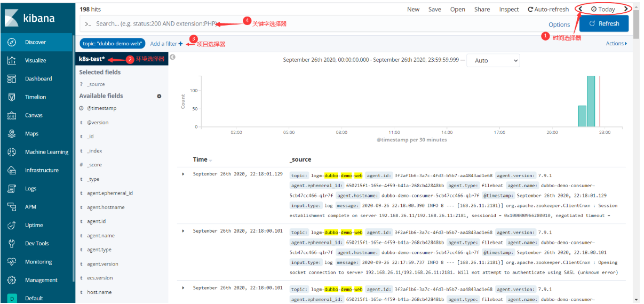Click the Default space avatar
644x304 pixels.
(x=12, y=298)
